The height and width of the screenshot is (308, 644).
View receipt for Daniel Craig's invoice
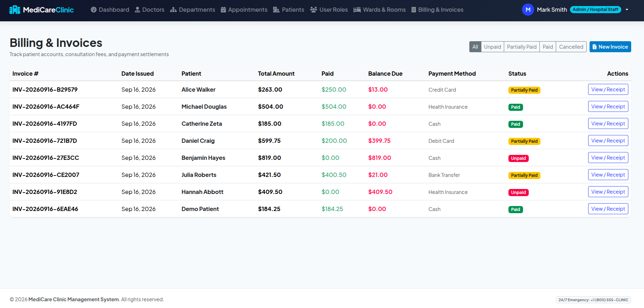point(608,141)
